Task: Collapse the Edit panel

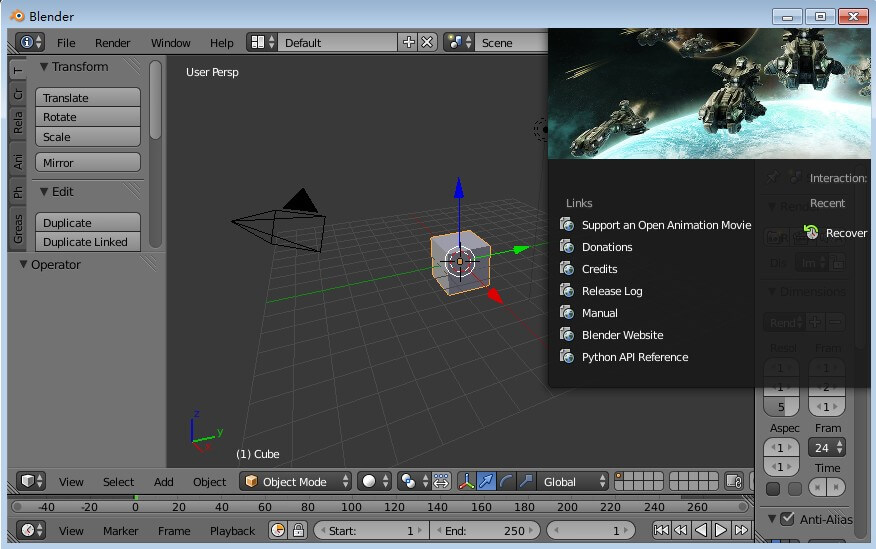Action: (x=44, y=192)
